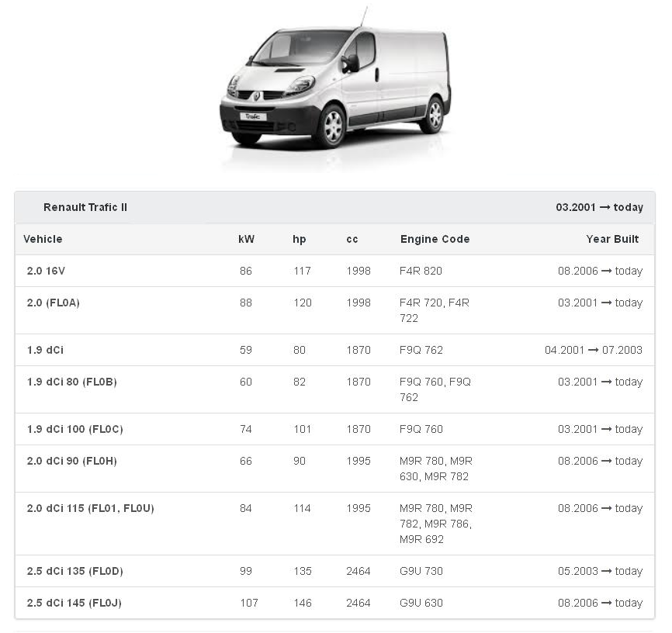Click the hp column header

point(299,239)
